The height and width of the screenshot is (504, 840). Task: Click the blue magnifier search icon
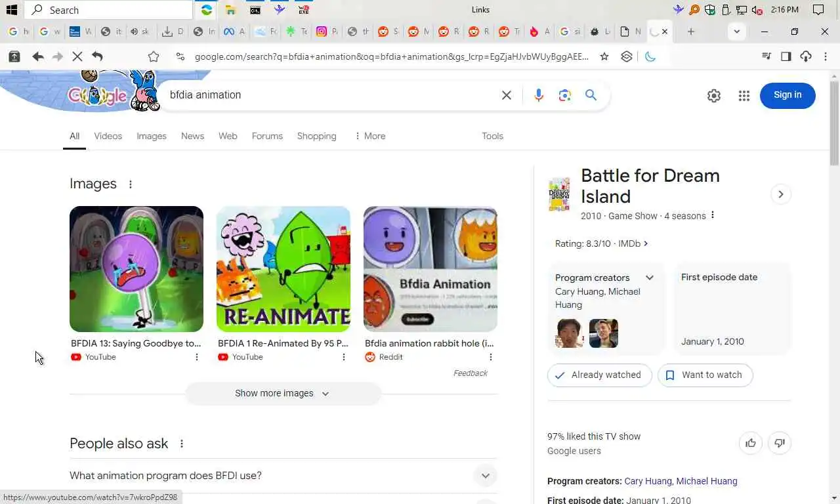(x=591, y=95)
